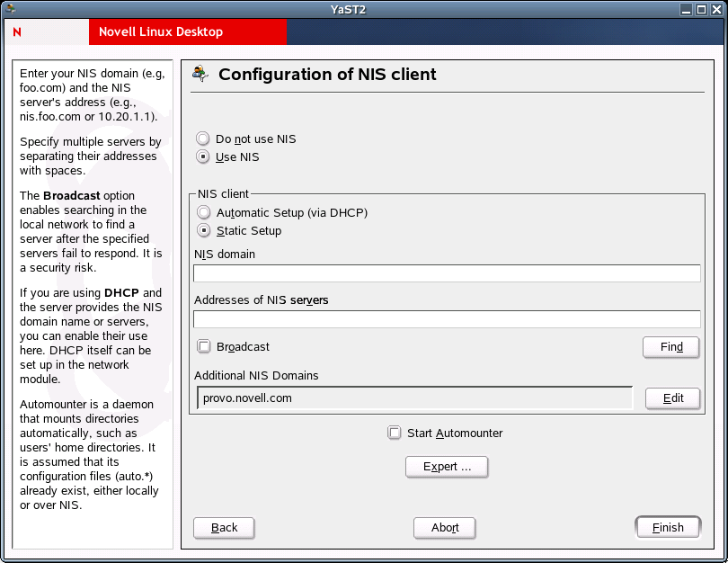This screenshot has width=728, height=563.
Task: Abort the NIS client configuration
Action: tap(444, 528)
